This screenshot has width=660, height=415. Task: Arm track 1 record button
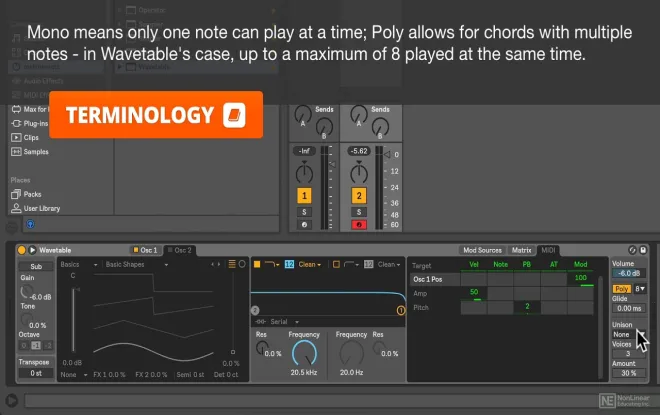304,225
